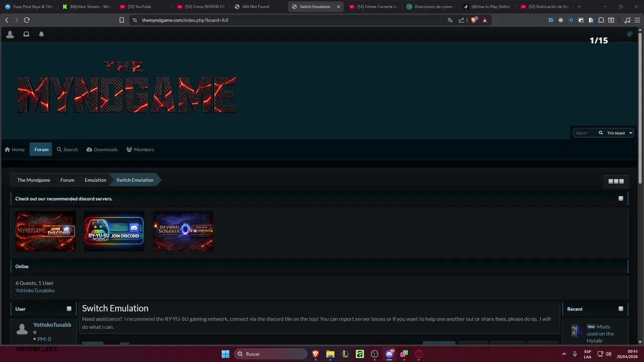This screenshot has width=644, height=362.
Task: Open the user profile icon in top bar
Action: tap(10, 34)
